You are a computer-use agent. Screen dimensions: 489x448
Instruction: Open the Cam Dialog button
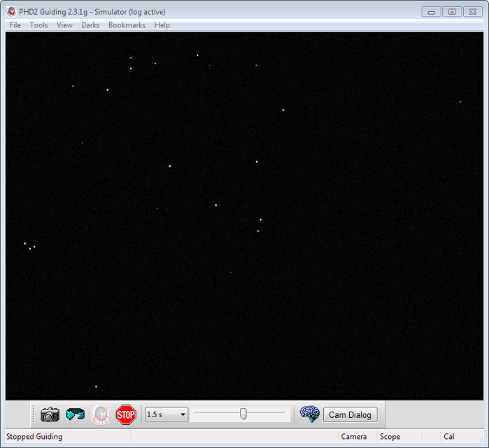point(350,414)
